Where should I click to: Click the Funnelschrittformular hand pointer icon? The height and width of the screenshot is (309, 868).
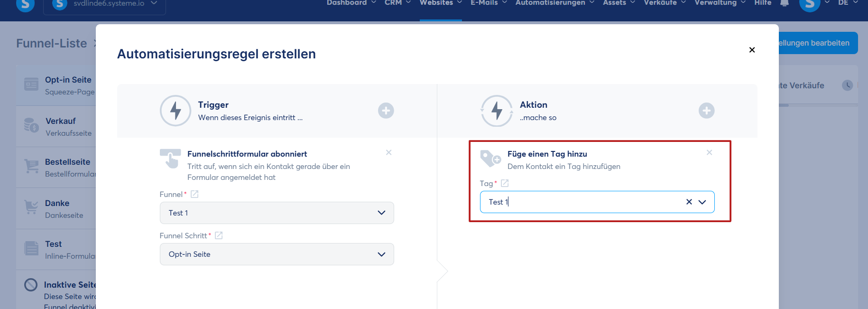170,159
